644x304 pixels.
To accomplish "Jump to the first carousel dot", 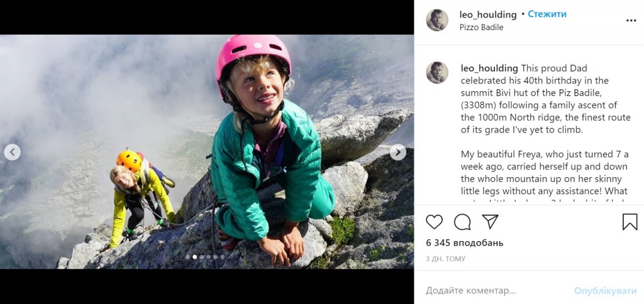I will point(187,257).
